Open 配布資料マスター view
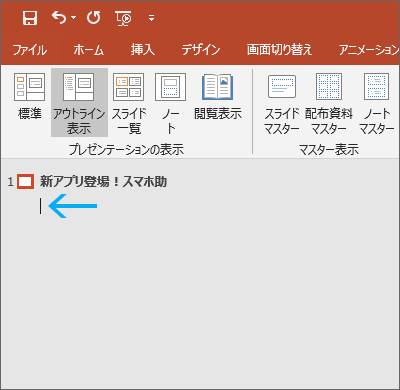The height and width of the screenshot is (390, 400). [x=329, y=104]
